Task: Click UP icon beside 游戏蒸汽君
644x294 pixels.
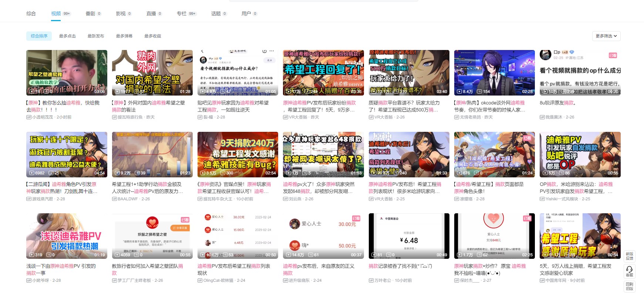Action: pyautogui.click(x=28, y=199)
